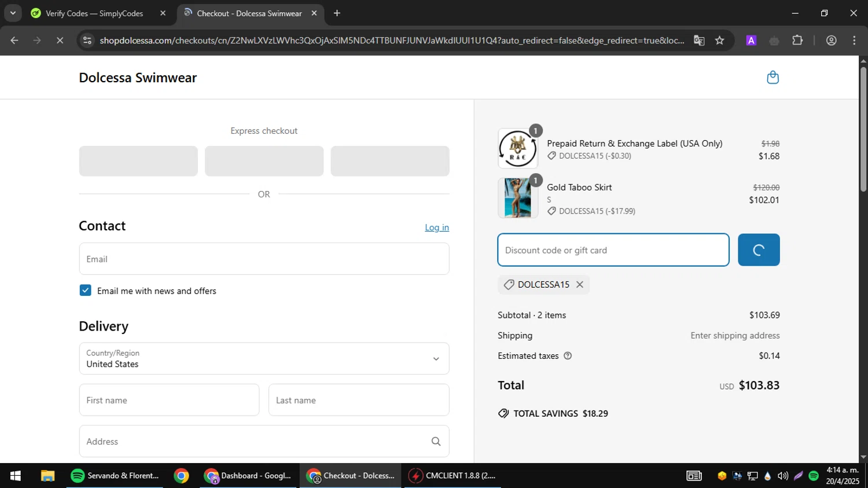The image size is (868, 488).
Task: Close the Checkout Dolcessa Swimwear tab
Action: click(x=314, y=13)
